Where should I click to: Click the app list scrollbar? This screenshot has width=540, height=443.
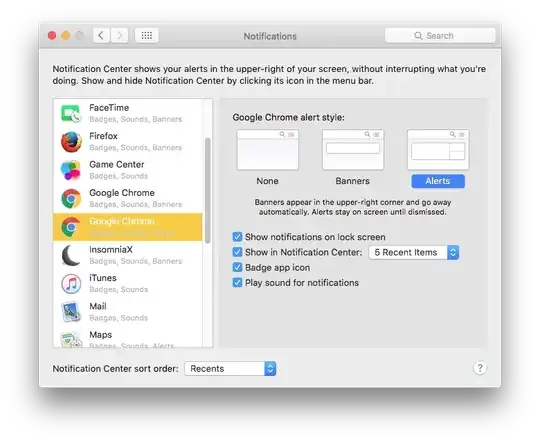pos(207,190)
